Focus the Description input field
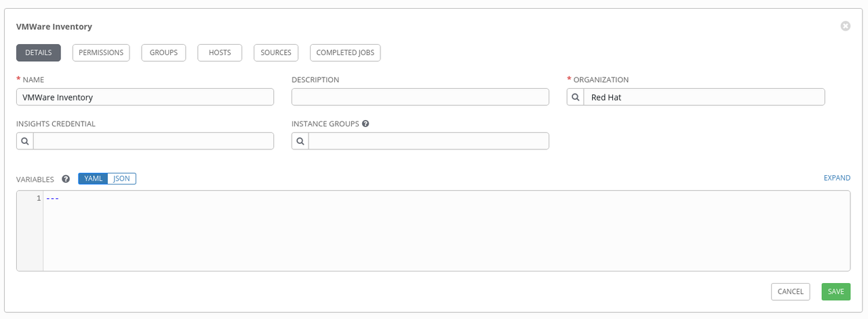 pos(420,97)
